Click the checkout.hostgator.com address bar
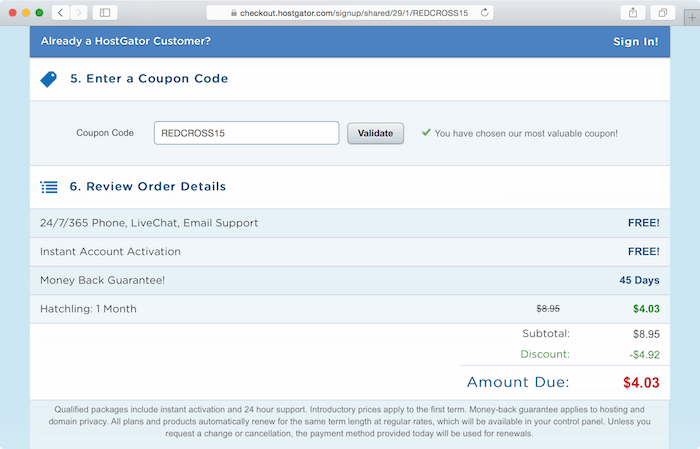Screen dimensions: 700x449 pos(350,13)
